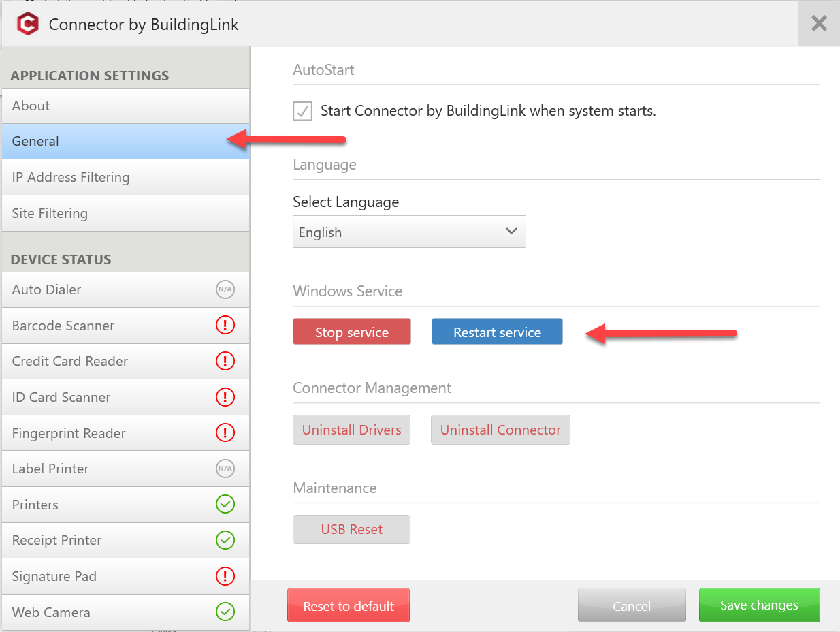Image resolution: width=840 pixels, height=632 pixels.
Task: Click the ID Card Scanner alert icon
Action: pyautogui.click(x=225, y=397)
